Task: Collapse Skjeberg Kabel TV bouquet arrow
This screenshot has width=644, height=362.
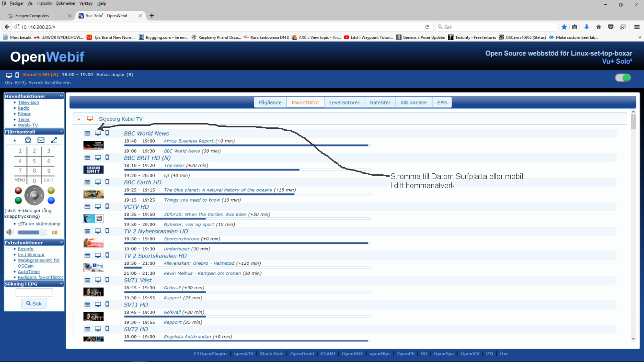Action: [79, 119]
